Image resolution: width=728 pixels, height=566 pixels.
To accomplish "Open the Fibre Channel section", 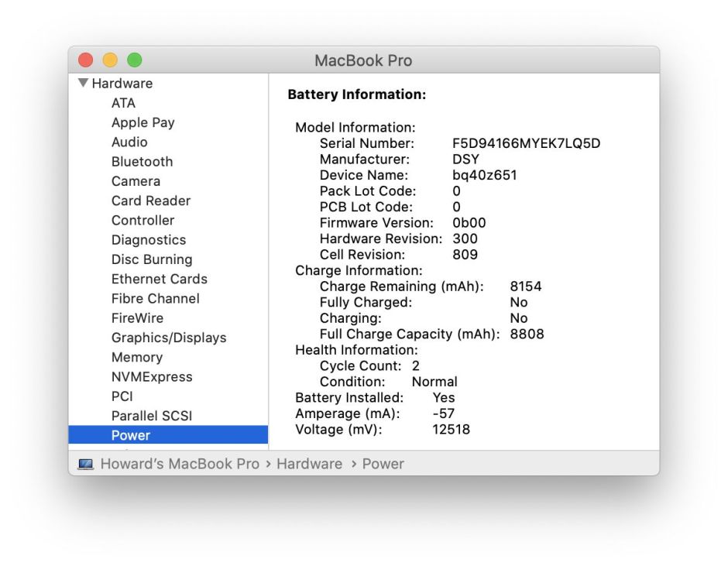I will [x=154, y=298].
